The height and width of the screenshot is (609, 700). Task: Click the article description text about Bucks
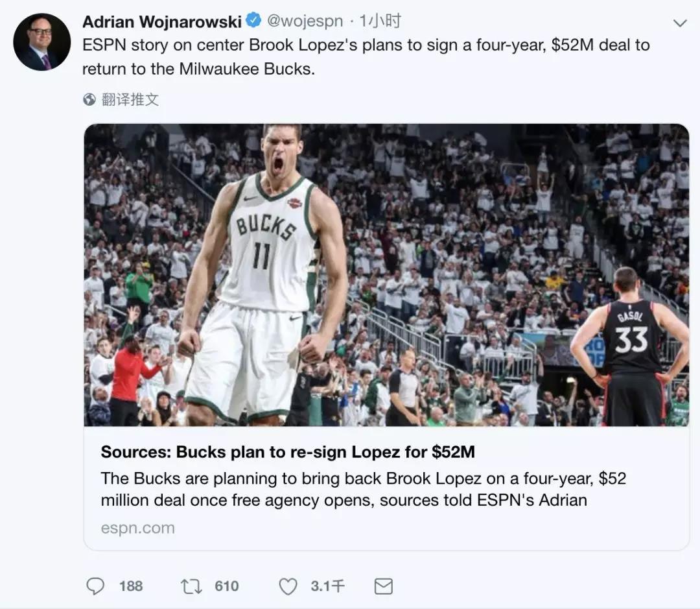[x=364, y=489]
